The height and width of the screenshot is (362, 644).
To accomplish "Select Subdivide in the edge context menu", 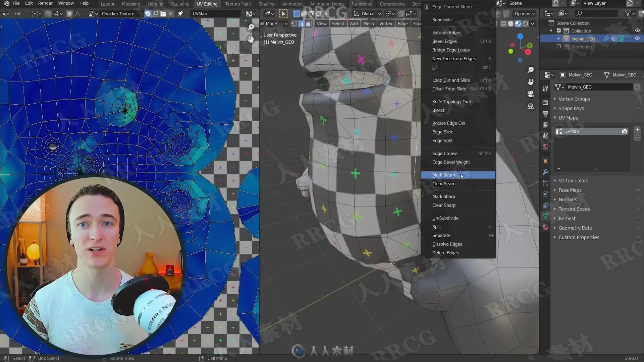I will pos(458,20).
